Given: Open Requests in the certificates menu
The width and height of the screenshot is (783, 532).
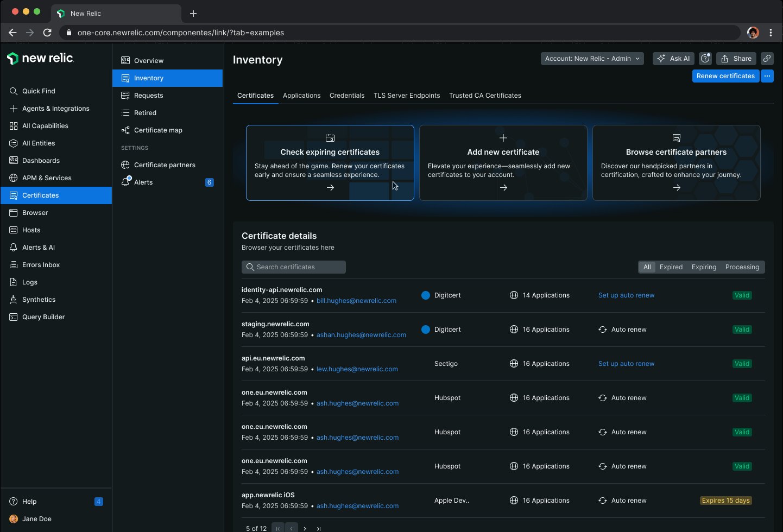Looking at the screenshot, I should (x=167, y=96).
